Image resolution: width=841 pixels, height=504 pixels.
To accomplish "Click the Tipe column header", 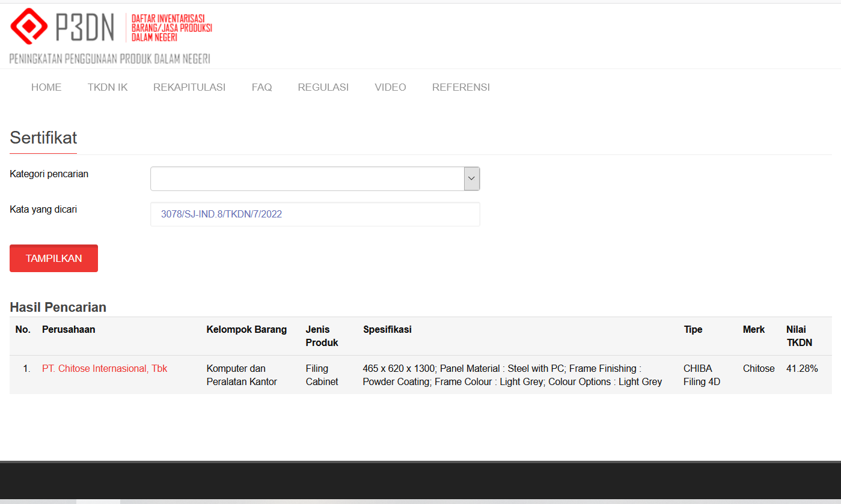I will point(693,329).
